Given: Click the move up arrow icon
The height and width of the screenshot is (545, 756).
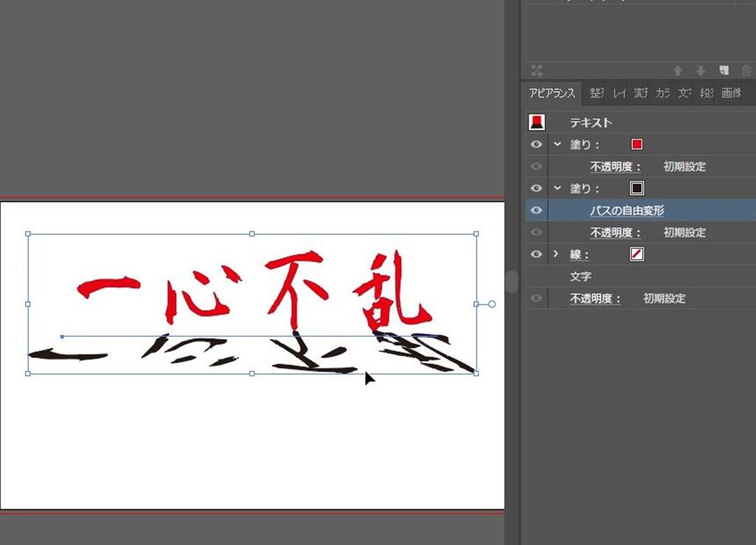Looking at the screenshot, I should 678,71.
